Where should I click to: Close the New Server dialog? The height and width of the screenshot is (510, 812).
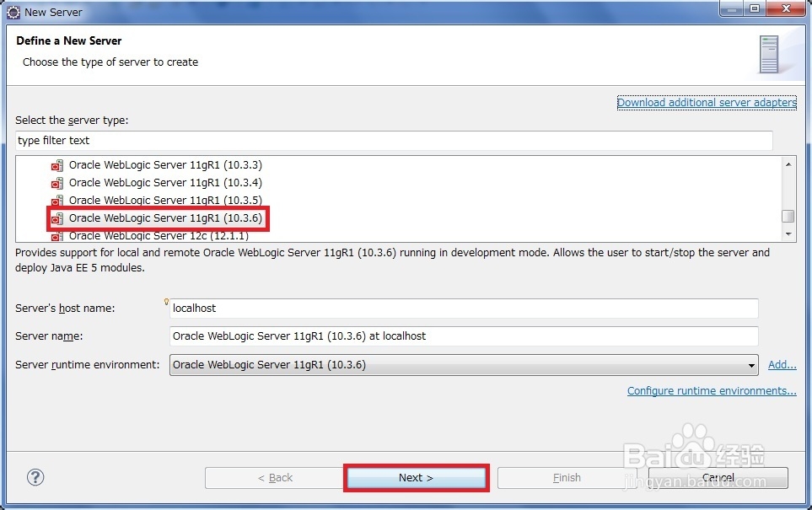pyautogui.click(x=786, y=8)
